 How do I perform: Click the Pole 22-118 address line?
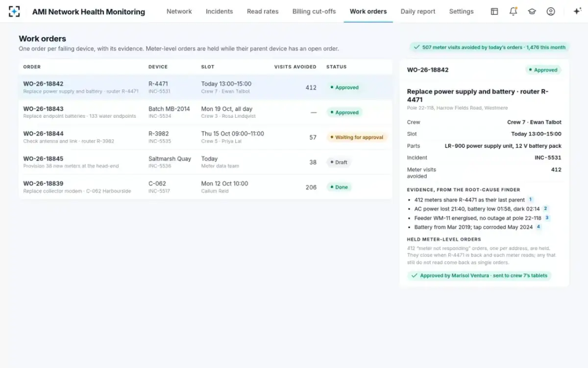[457, 108]
